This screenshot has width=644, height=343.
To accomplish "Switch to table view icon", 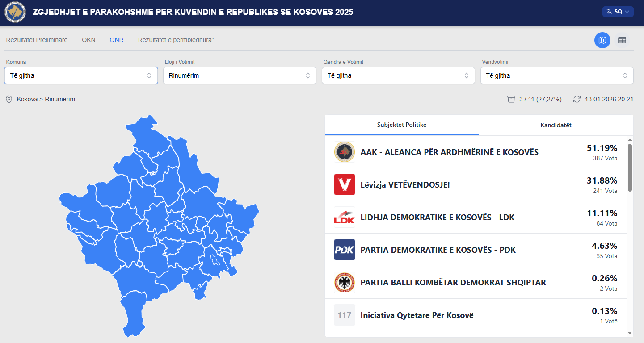I will tap(622, 40).
